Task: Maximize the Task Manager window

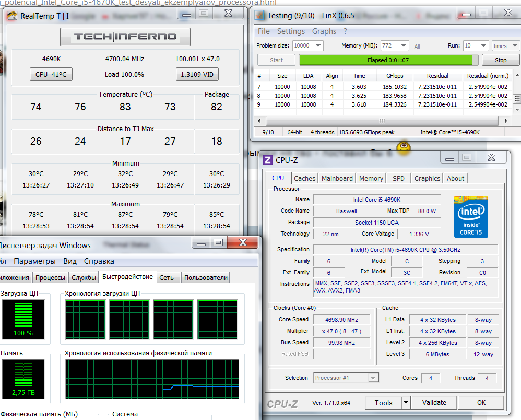Action: click(x=218, y=242)
